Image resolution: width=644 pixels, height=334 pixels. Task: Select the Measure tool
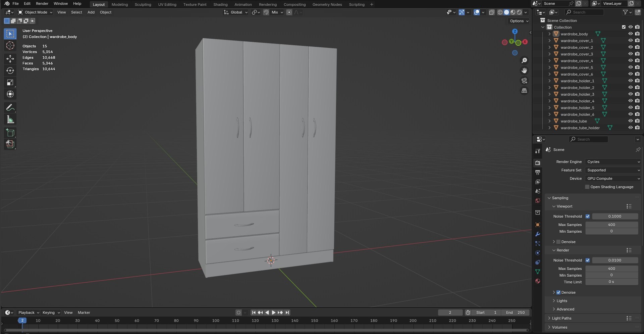(10, 120)
